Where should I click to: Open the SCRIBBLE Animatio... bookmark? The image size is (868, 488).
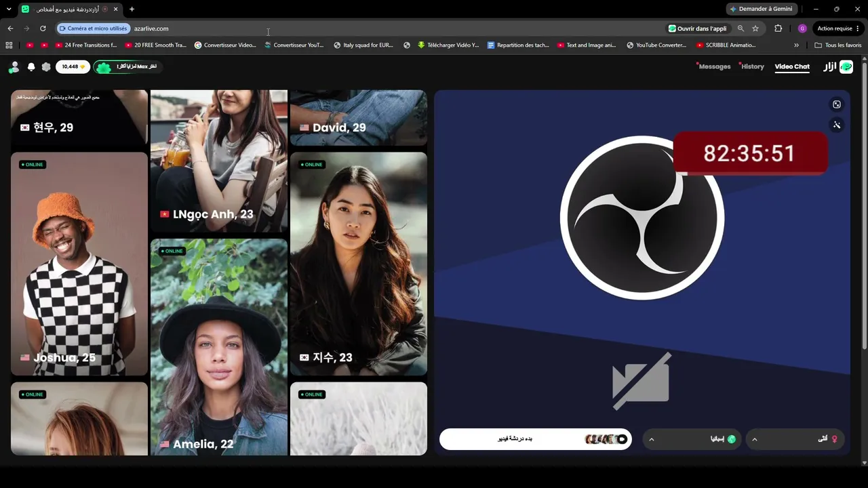726,45
